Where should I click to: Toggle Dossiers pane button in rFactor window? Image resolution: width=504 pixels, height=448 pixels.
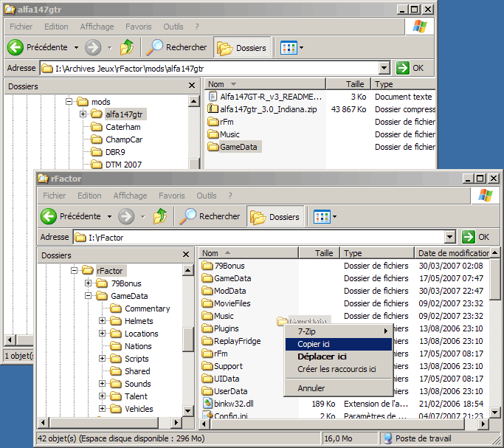coord(275,216)
